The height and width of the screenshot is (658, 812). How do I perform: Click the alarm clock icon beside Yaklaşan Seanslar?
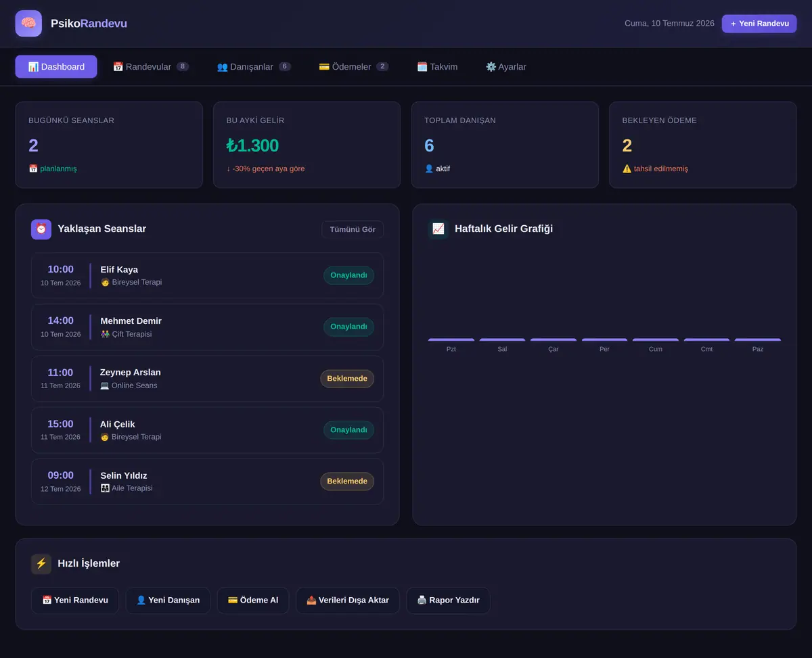pos(41,229)
